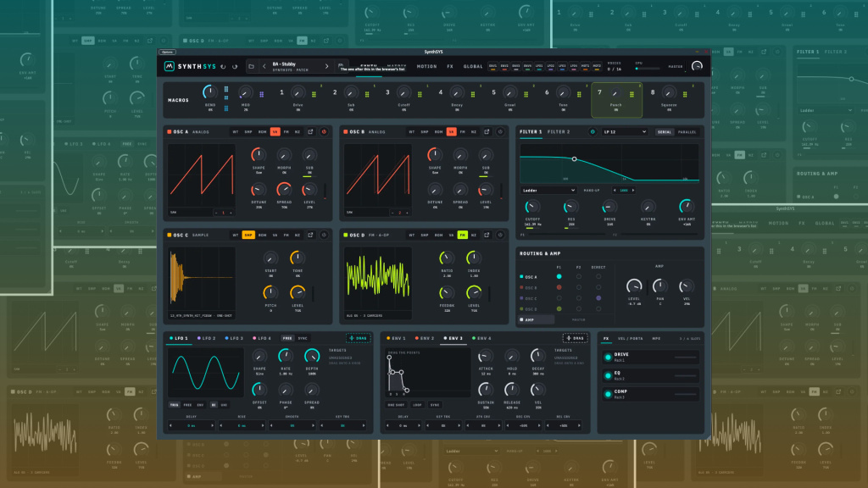Click the Master volume knob
The image size is (868, 488).
[x=697, y=66]
